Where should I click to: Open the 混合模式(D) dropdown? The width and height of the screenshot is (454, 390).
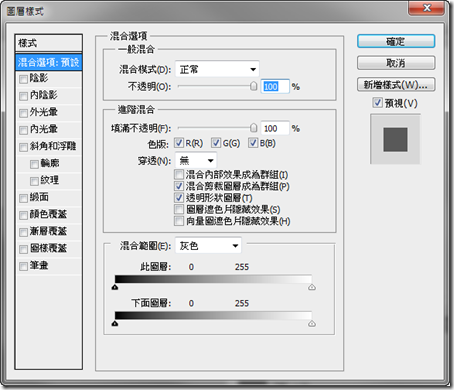click(217, 69)
